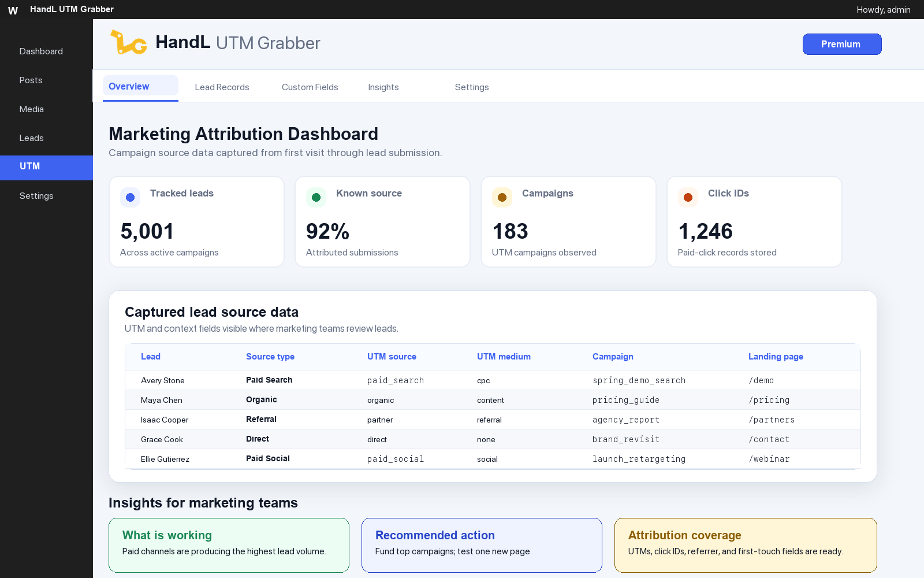Click the green Known source icon
This screenshot has height=578, width=924.
316,197
